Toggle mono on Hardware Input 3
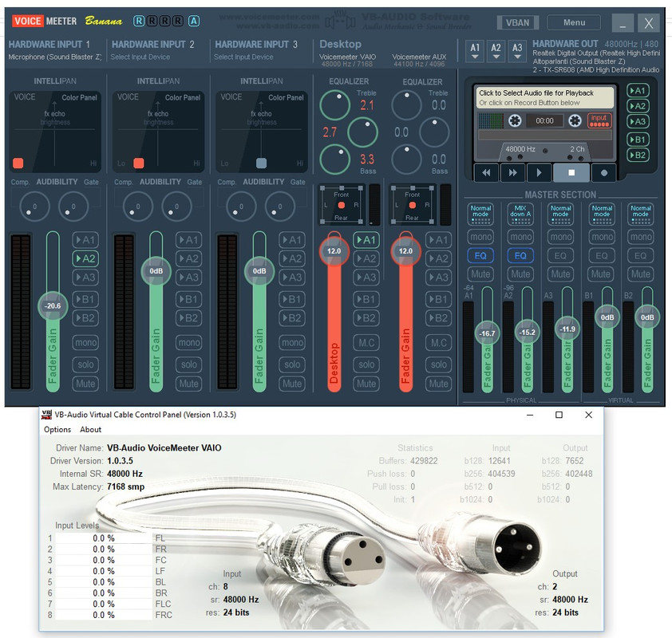The image size is (672, 638). 292,343
